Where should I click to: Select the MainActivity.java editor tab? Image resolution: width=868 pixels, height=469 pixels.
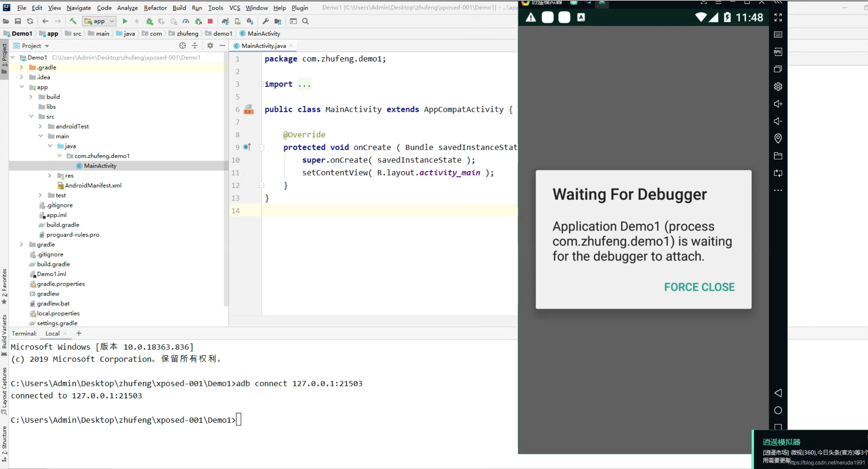(x=263, y=46)
